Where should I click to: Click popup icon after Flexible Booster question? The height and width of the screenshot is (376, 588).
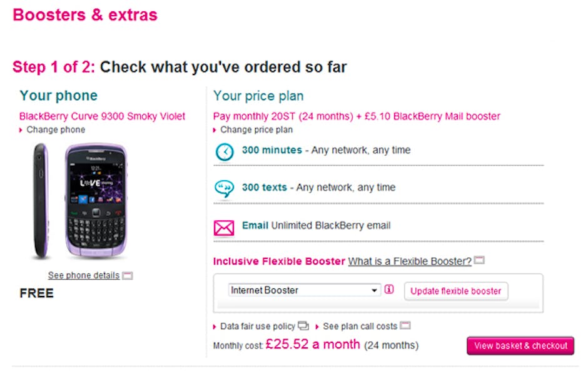[x=479, y=261]
